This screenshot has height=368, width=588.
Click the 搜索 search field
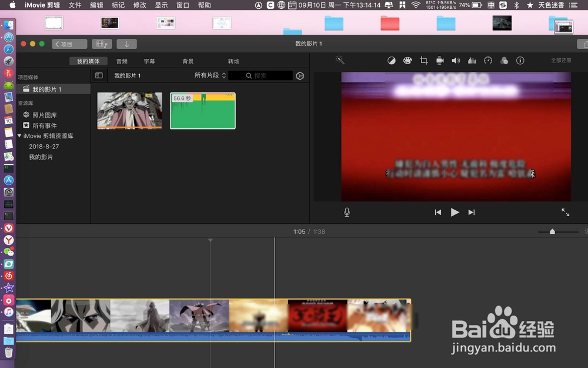click(260, 75)
